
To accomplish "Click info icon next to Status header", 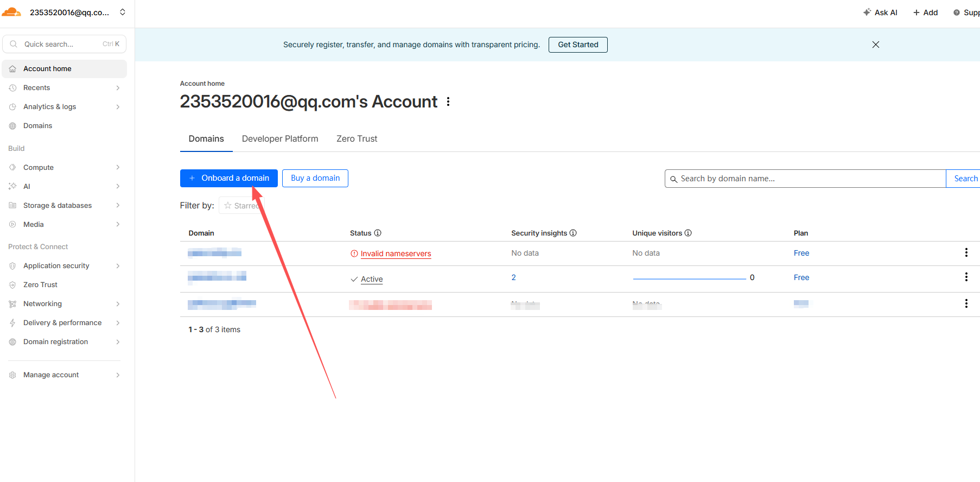I will [378, 233].
